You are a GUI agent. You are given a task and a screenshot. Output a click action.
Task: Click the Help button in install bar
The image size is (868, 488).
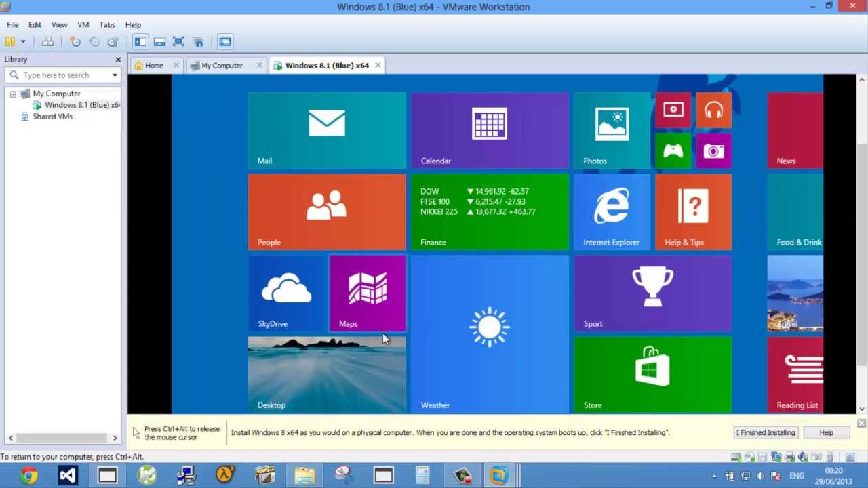(x=826, y=432)
